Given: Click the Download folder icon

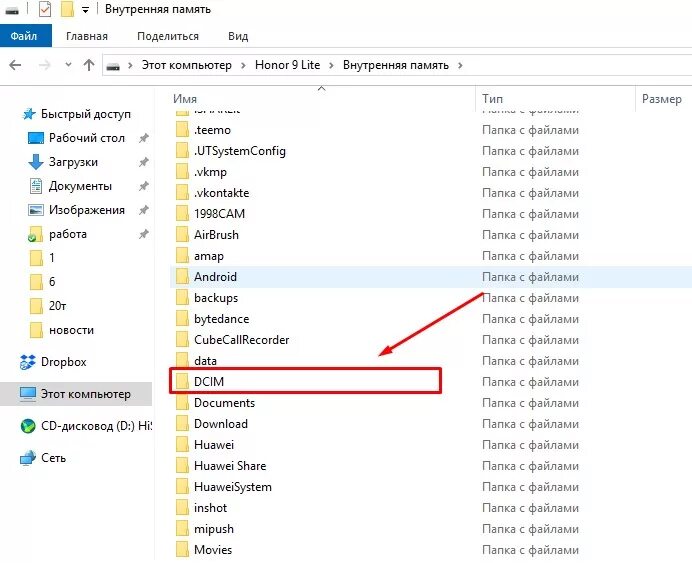Looking at the screenshot, I should click(x=182, y=424).
